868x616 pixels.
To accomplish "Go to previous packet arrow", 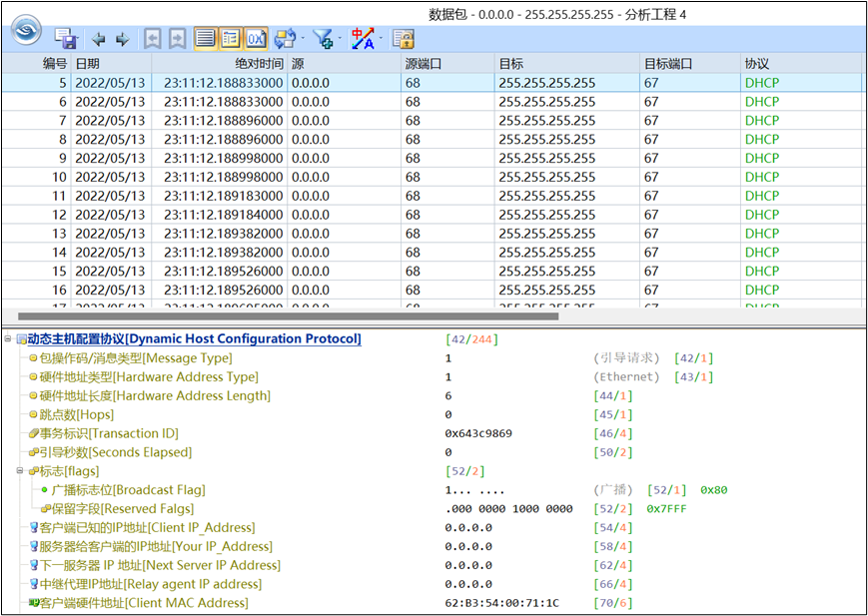I will coord(99,39).
